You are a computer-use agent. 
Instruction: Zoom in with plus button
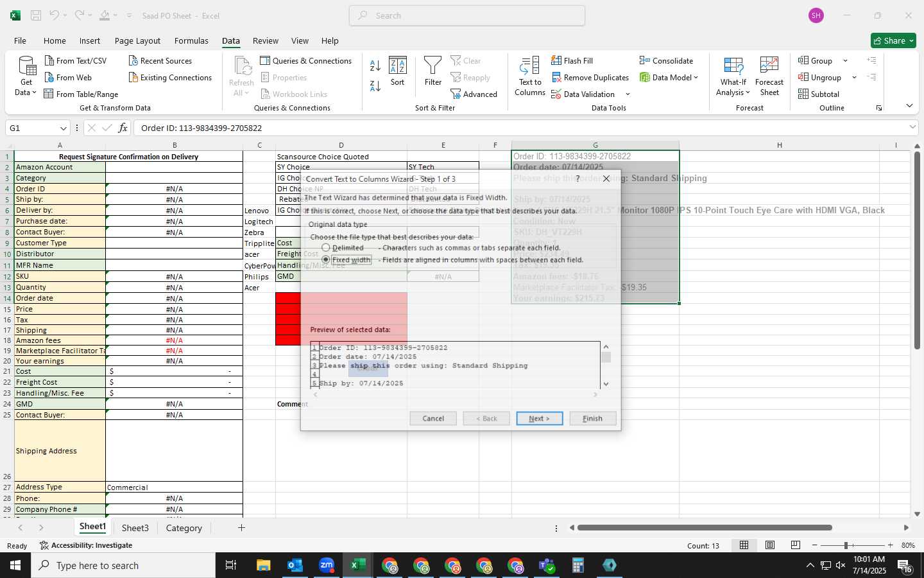tap(890, 545)
